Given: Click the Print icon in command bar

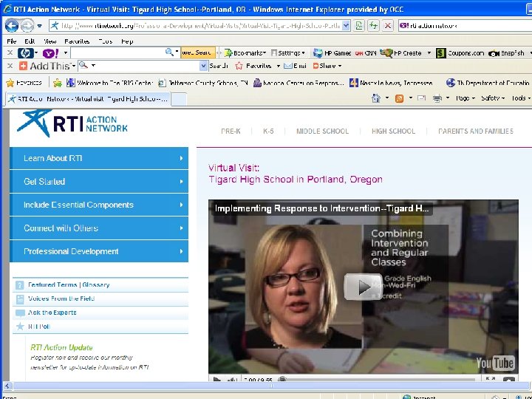Looking at the screenshot, I should point(437,98).
